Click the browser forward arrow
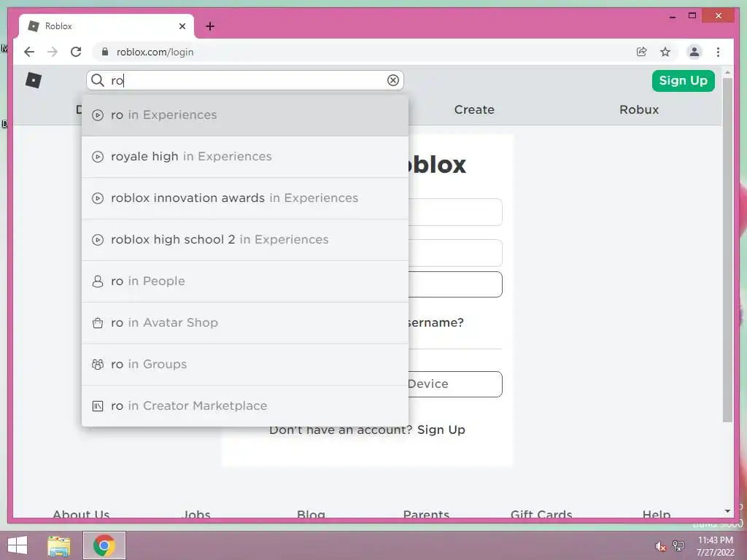The image size is (747, 560). pos(53,52)
